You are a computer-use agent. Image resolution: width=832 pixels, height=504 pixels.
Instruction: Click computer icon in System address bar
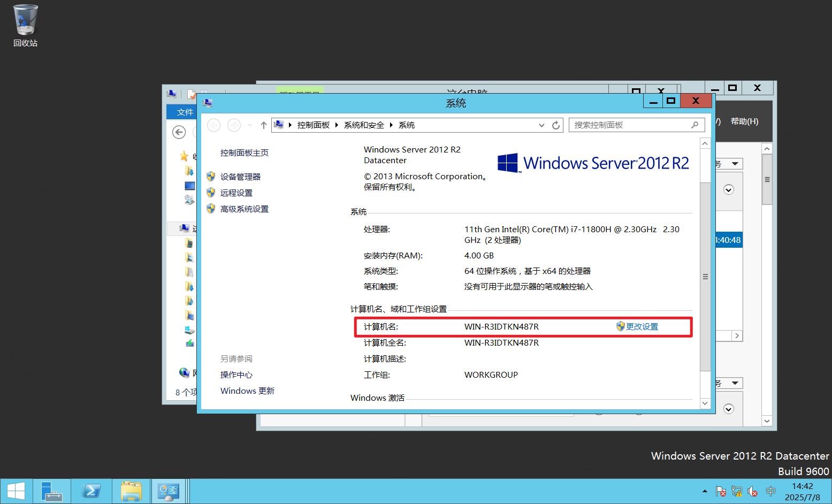[279, 125]
